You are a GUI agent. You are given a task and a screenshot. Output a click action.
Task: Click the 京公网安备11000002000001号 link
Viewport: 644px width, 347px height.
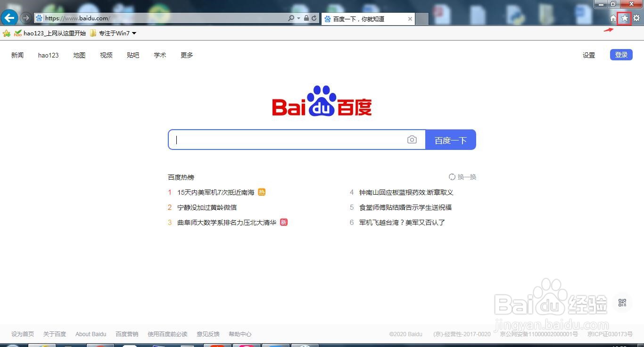point(539,334)
